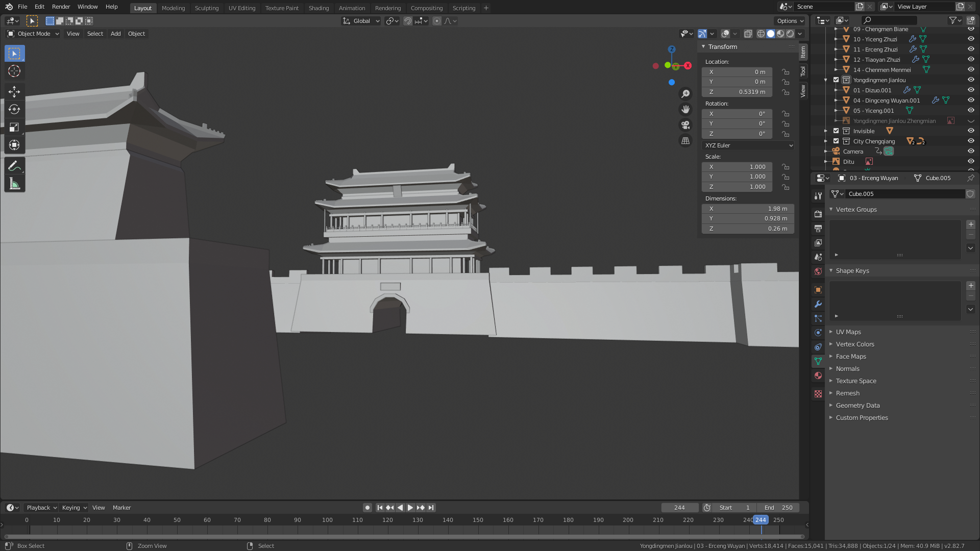The width and height of the screenshot is (980, 551).
Task: Select the Rotate tool
Action: click(x=14, y=109)
